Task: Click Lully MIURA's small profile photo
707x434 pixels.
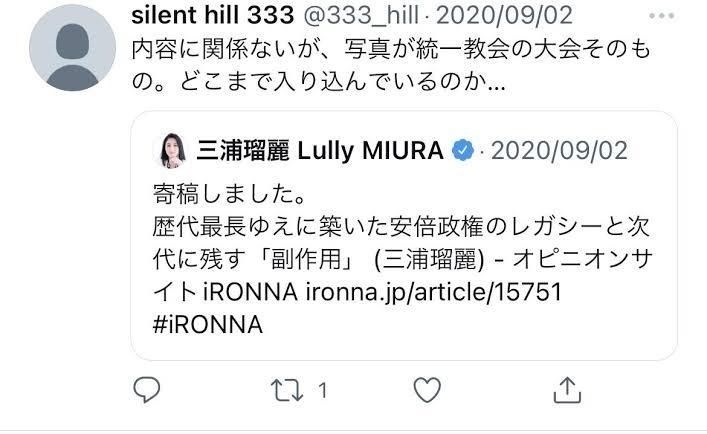Action: coord(174,151)
